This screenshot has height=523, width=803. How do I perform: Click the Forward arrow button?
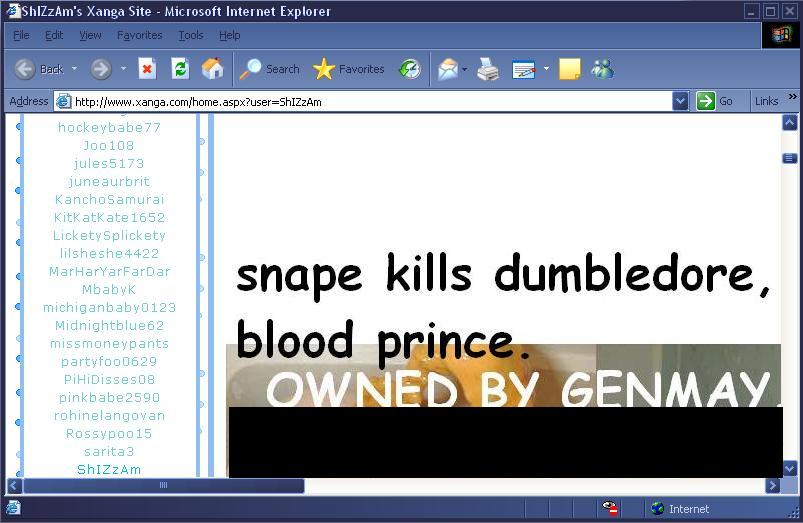tap(101, 69)
